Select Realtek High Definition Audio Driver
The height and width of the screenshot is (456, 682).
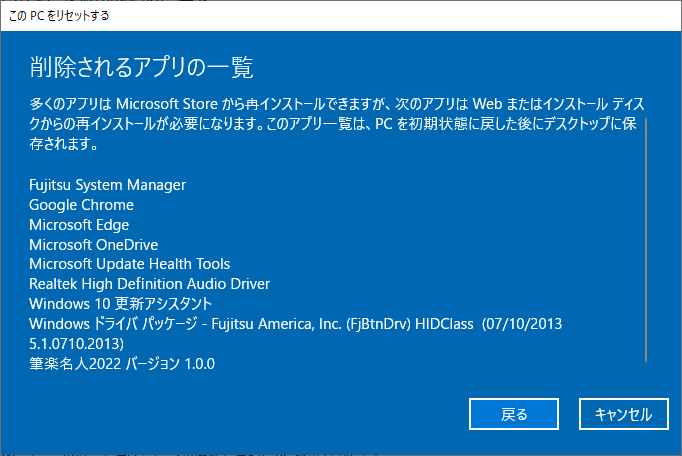150,284
